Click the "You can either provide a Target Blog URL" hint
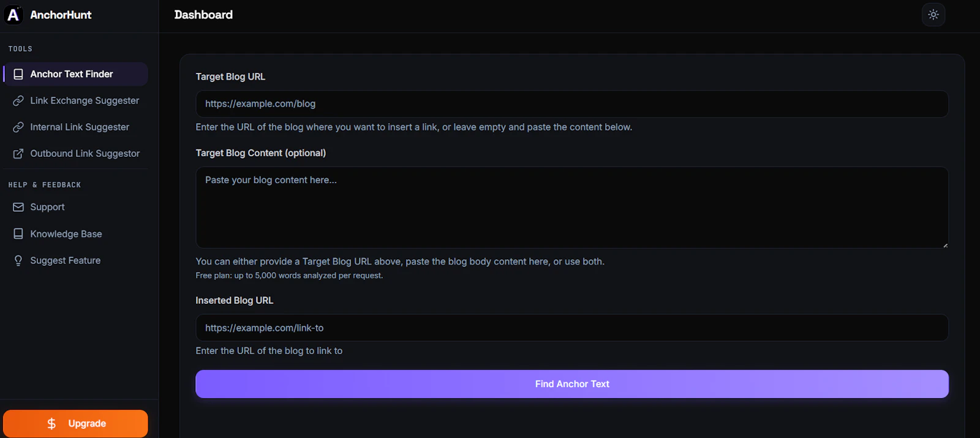Screen dimensions: 980x438 [400, 262]
